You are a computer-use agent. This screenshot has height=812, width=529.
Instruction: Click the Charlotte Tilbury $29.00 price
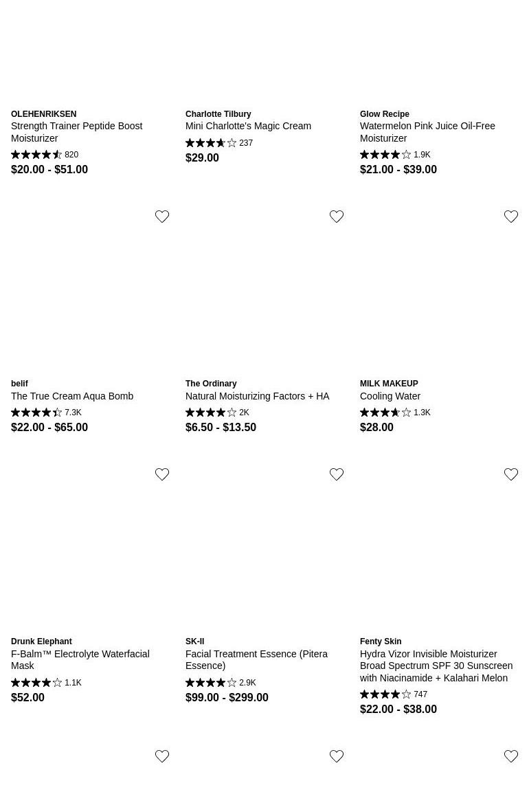point(202,157)
